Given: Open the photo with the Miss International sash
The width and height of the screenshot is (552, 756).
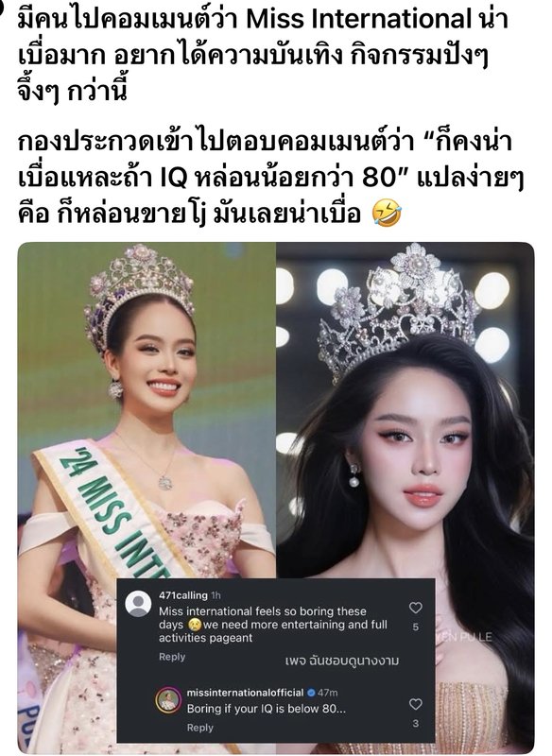Looking at the screenshot, I should 147,410.
